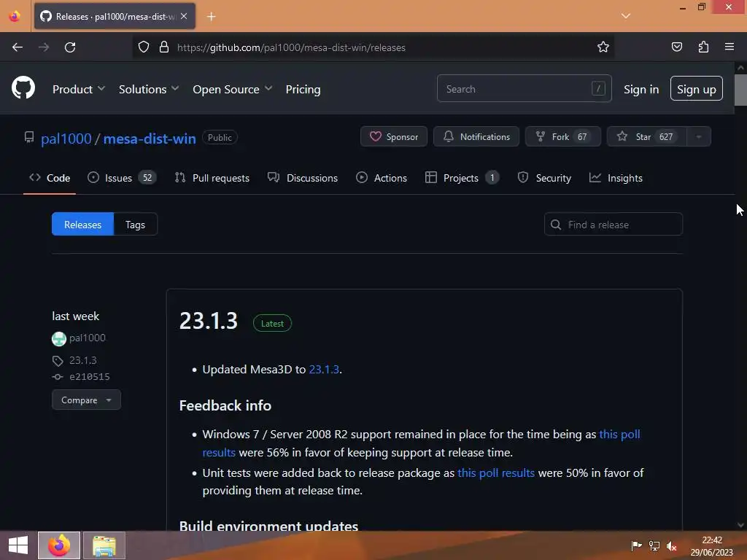Viewport: 747px width, 560px height.
Task: Click the network tray icon
Action: pos(654,545)
